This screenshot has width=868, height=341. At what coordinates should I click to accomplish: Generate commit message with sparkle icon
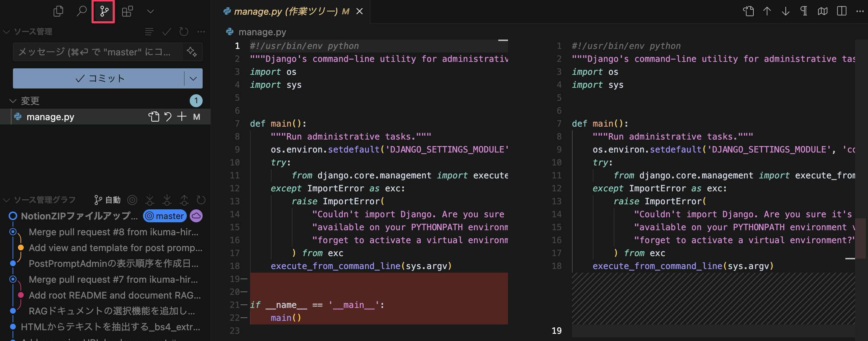[192, 52]
